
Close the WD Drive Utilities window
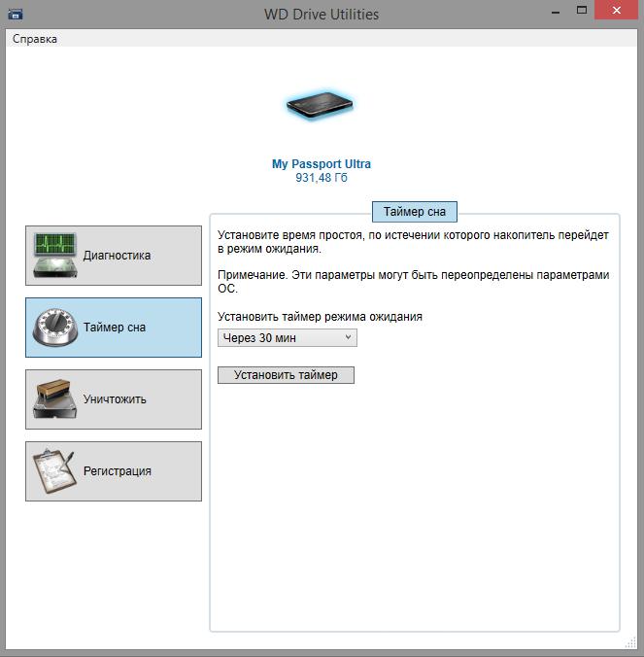tap(617, 11)
